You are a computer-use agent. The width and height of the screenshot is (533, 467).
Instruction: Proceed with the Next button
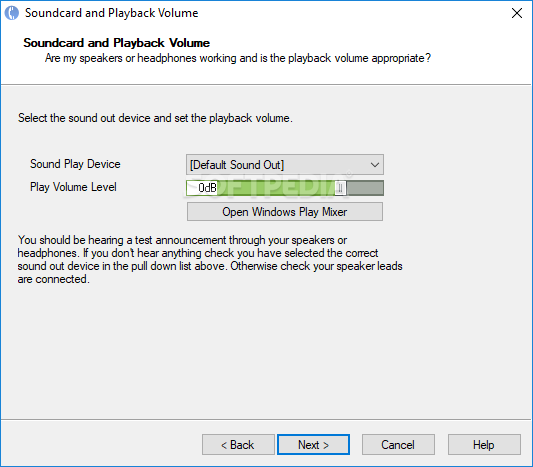(x=313, y=445)
